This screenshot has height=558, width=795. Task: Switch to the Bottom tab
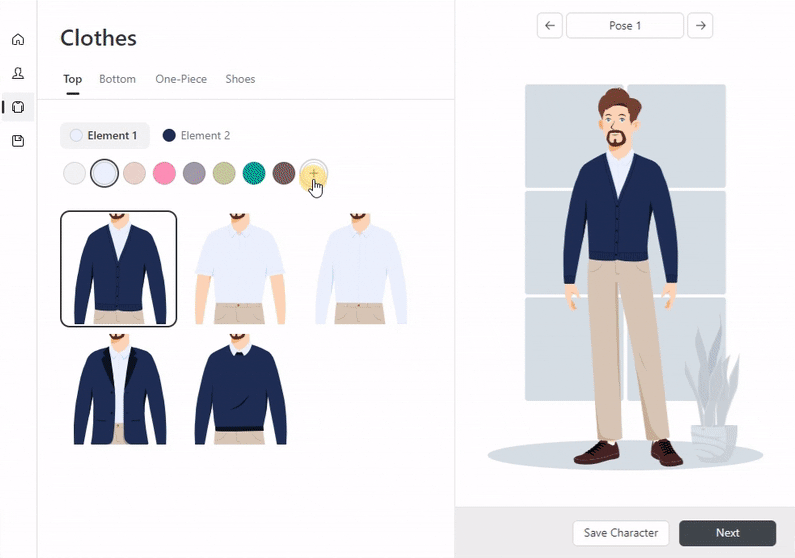[x=117, y=79]
